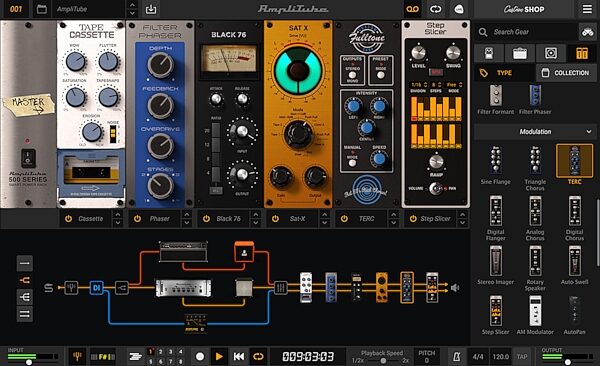Toggle Black 76 power button

206,219
